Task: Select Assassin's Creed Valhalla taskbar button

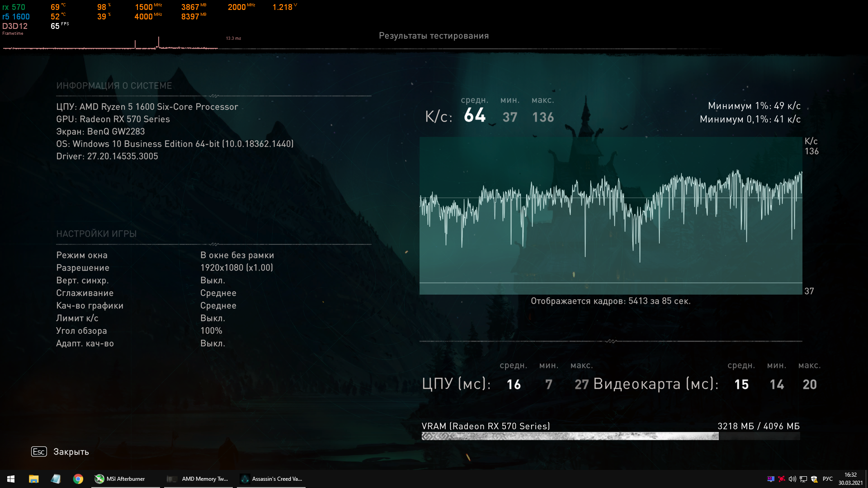Action: coord(271,479)
